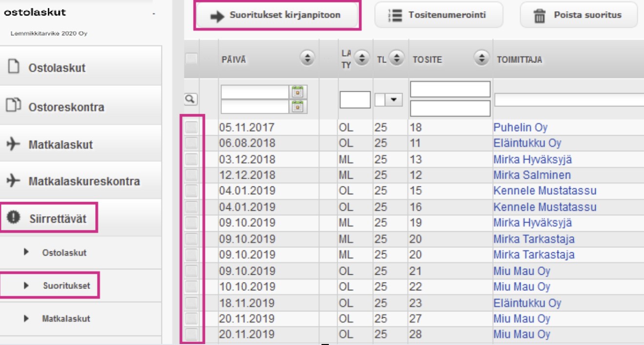Click the upper date filter input field
The image size is (644, 345).
[256, 92]
